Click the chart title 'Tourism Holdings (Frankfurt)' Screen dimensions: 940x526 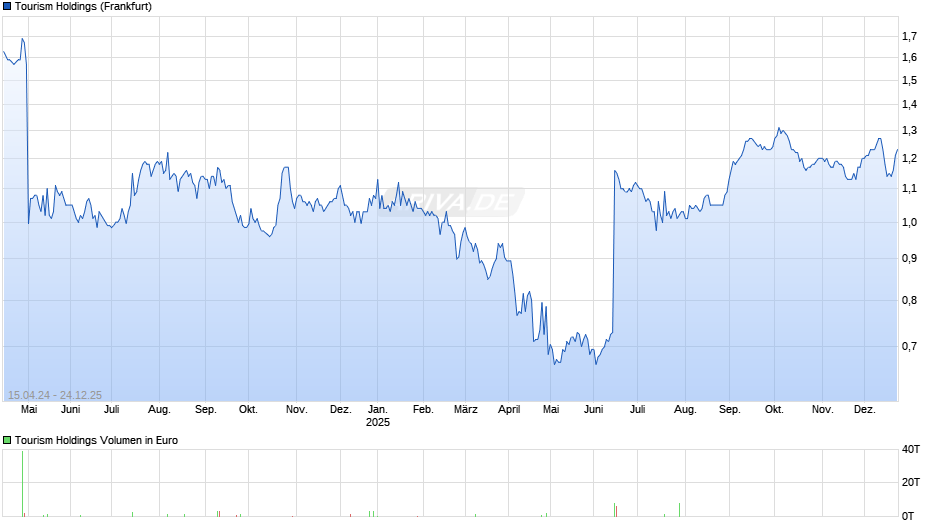point(83,7)
